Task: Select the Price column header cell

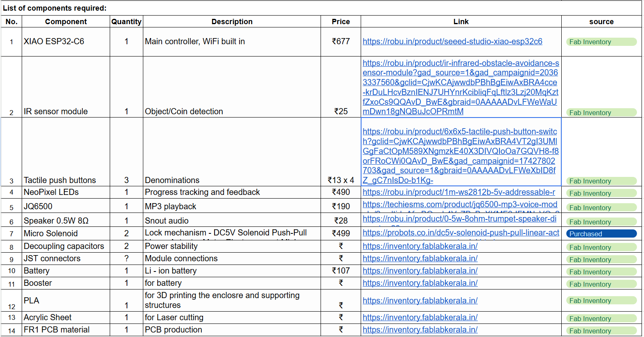Action: [341, 22]
